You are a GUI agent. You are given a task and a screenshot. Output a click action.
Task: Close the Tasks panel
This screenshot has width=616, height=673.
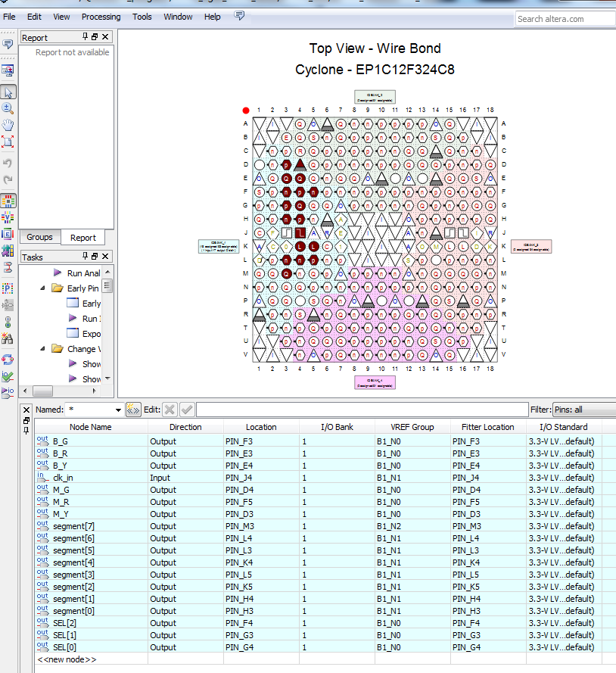click(x=105, y=256)
